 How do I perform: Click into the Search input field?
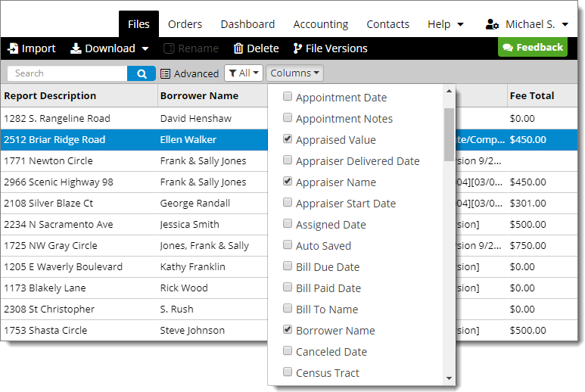(68, 73)
